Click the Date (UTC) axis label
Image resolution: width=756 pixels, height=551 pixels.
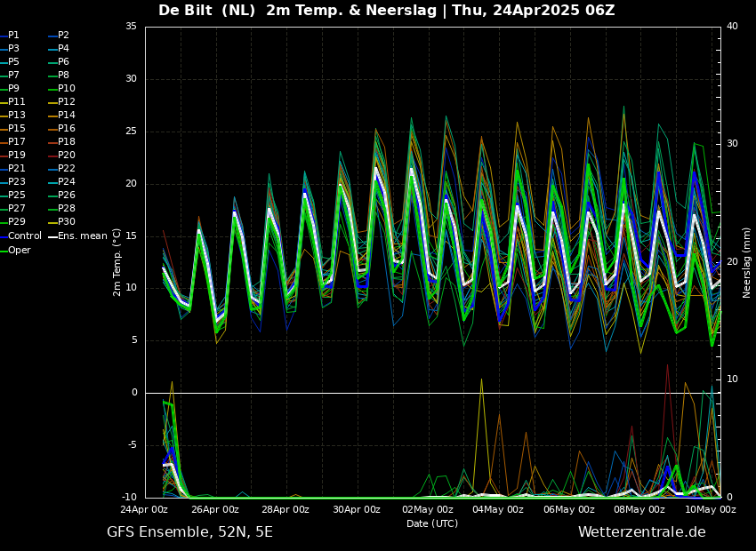(432, 523)
